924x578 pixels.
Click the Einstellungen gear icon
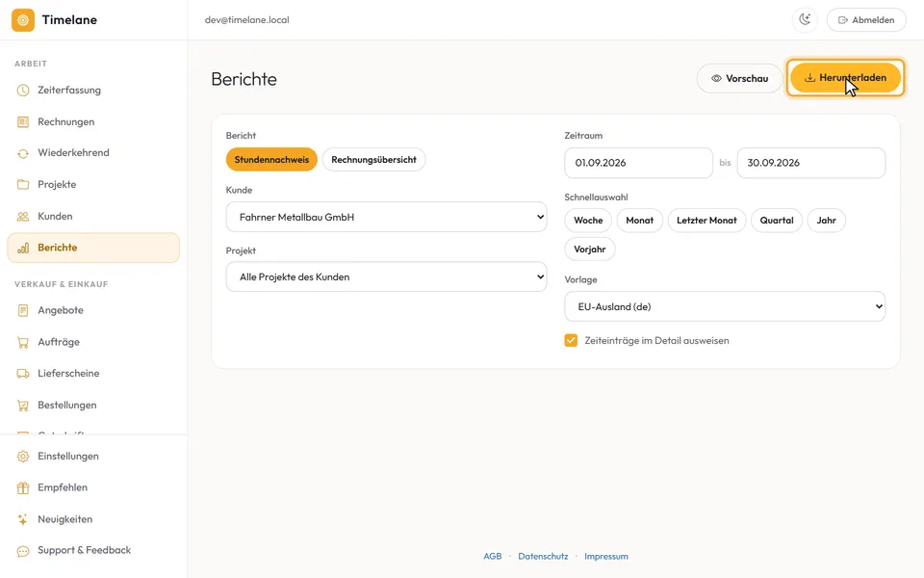point(23,457)
